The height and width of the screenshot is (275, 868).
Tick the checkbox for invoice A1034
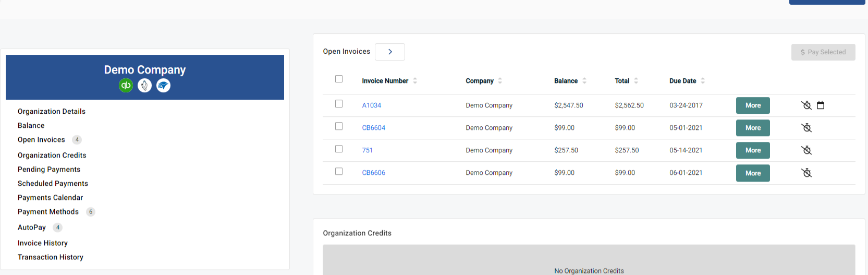(x=339, y=104)
